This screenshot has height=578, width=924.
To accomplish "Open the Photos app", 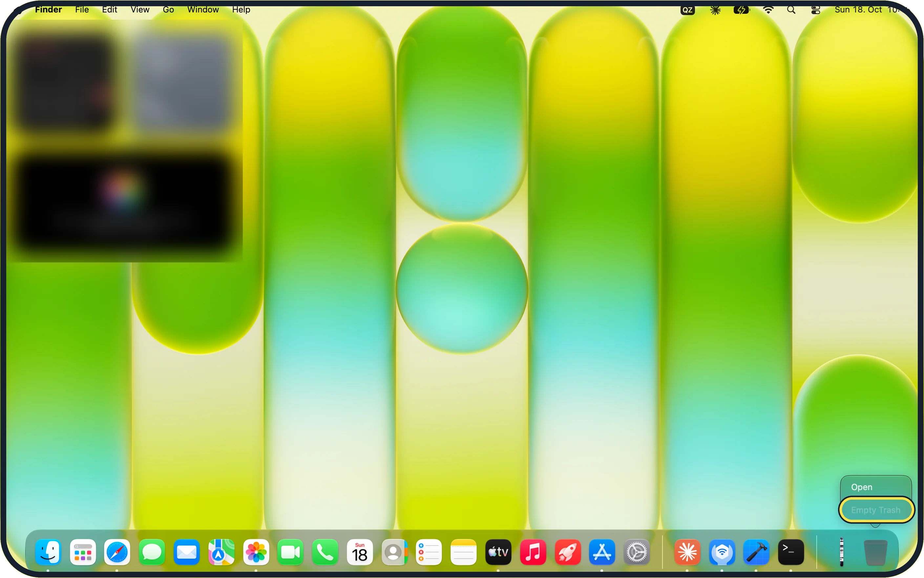I will click(256, 552).
